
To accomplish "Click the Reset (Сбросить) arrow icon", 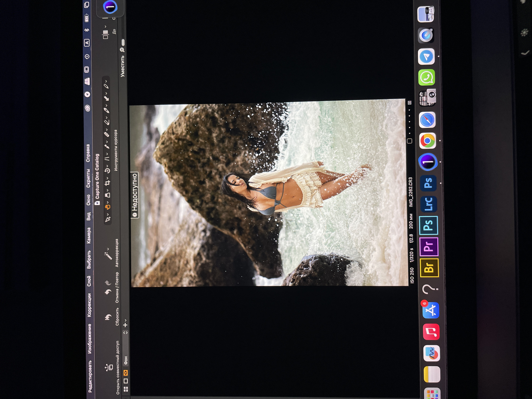I will [x=108, y=317].
